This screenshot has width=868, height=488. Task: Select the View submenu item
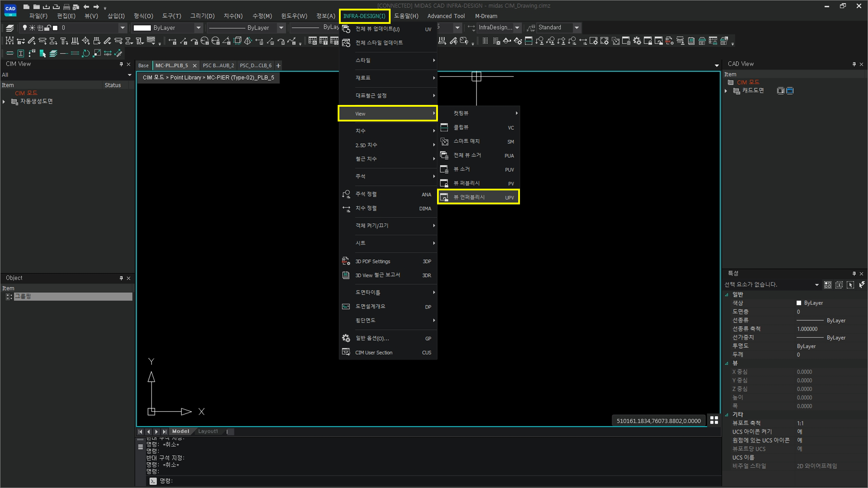pyautogui.click(x=388, y=114)
